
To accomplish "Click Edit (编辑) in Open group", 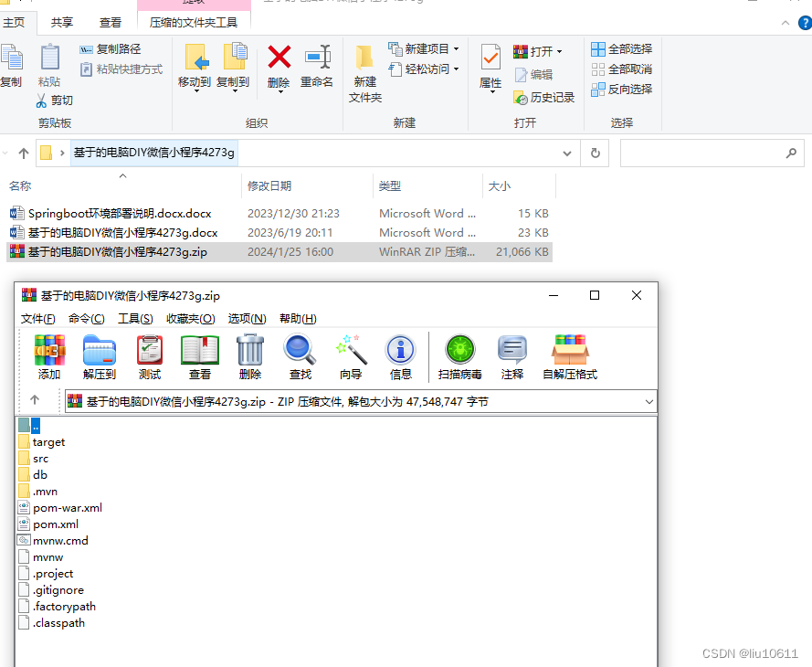I will pyautogui.click(x=534, y=75).
